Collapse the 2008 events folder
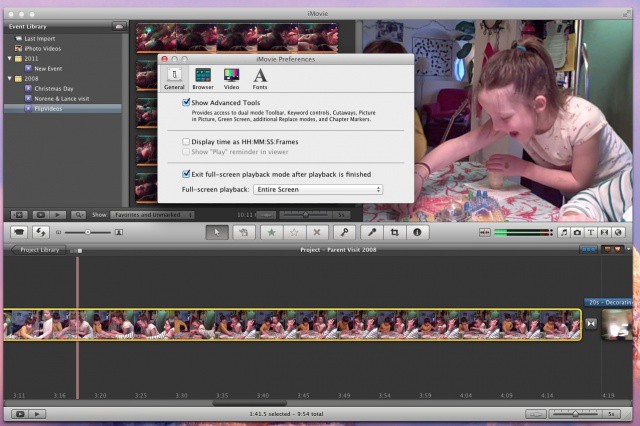The height and width of the screenshot is (426, 640). click(6, 78)
